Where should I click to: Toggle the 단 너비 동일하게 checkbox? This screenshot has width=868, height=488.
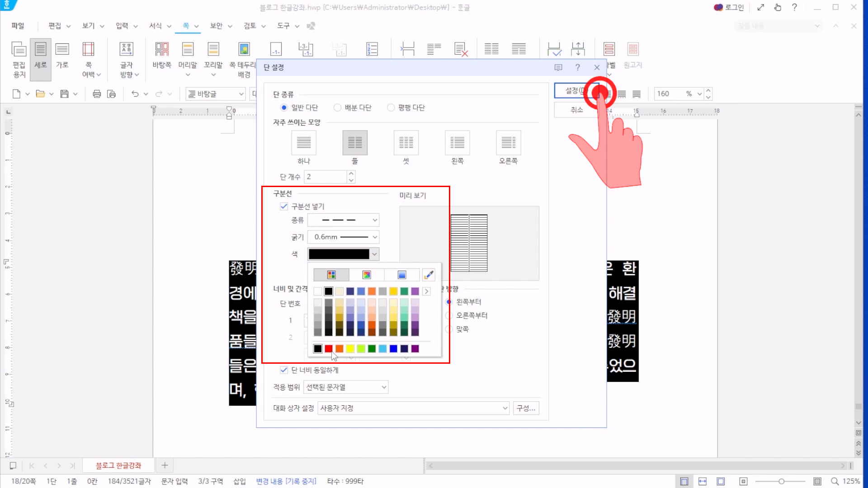[284, 370]
